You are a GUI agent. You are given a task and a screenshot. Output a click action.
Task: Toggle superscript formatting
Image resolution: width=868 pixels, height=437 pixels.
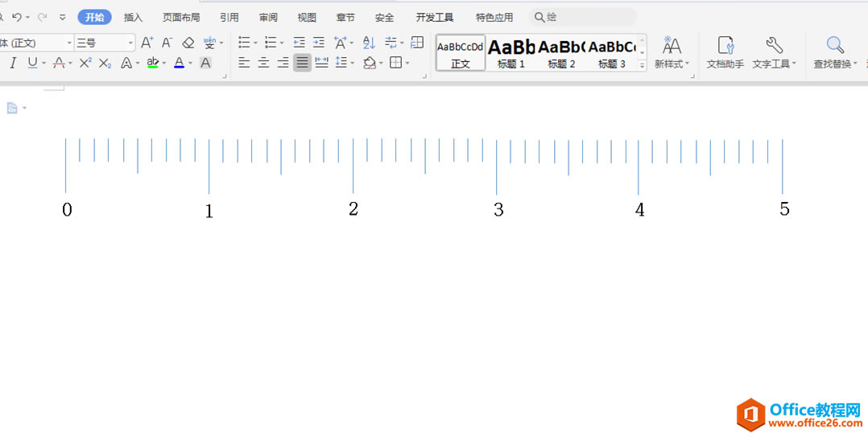click(85, 63)
